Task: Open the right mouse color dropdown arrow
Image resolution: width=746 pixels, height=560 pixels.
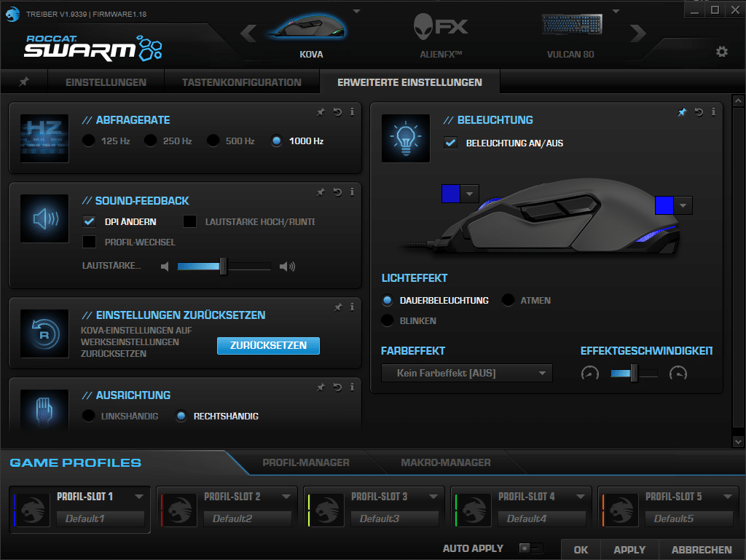Action: 683,206
